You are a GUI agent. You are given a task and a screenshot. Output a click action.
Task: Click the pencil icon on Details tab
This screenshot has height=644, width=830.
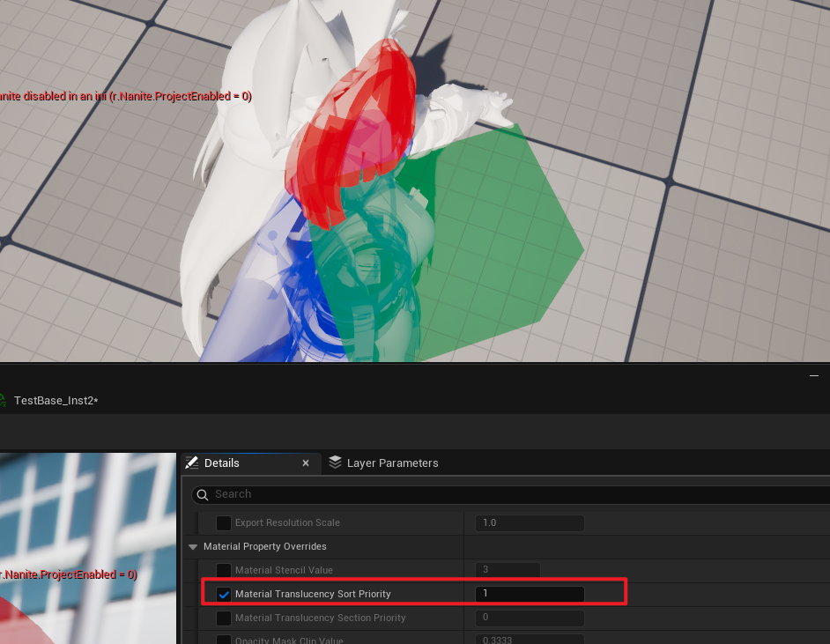coord(191,463)
